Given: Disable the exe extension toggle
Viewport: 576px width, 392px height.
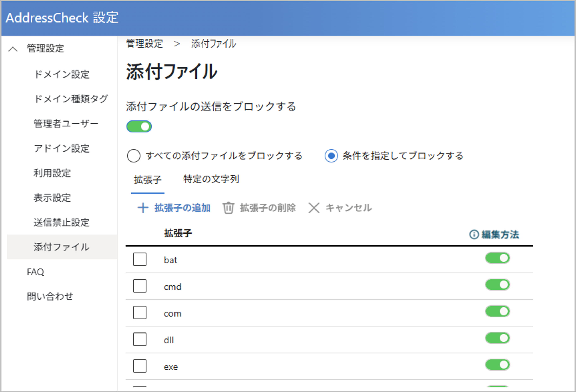Looking at the screenshot, I should pos(497,365).
